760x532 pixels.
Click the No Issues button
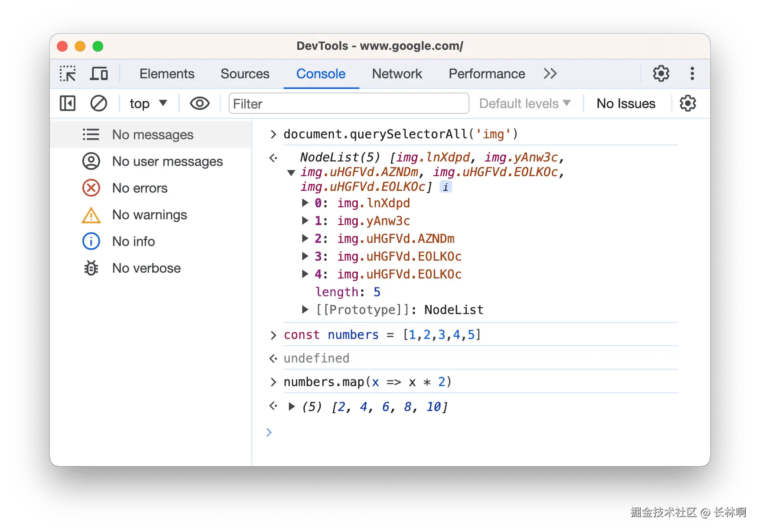[x=626, y=104]
